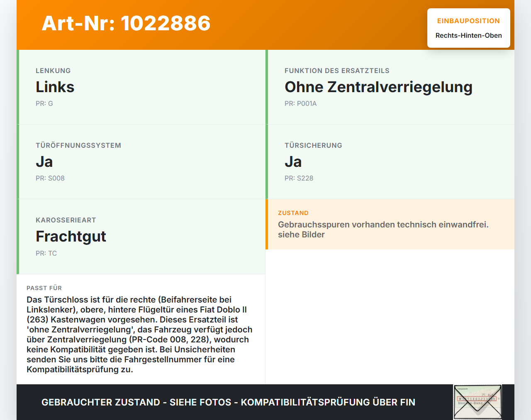Click the Kompatibilitätsprüfung über FIN banner text
The width and height of the screenshot is (531, 420).
[x=228, y=402]
